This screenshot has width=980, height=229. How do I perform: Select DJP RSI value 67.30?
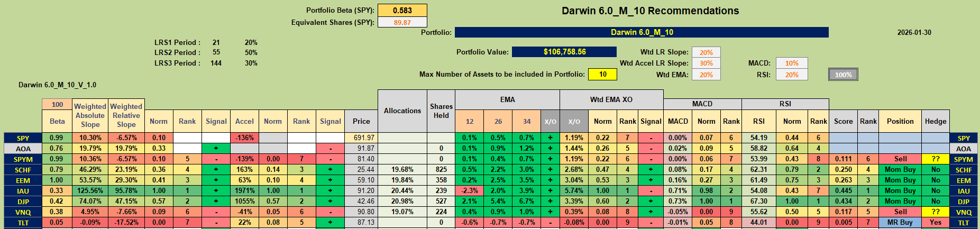[x=759, y=201]
